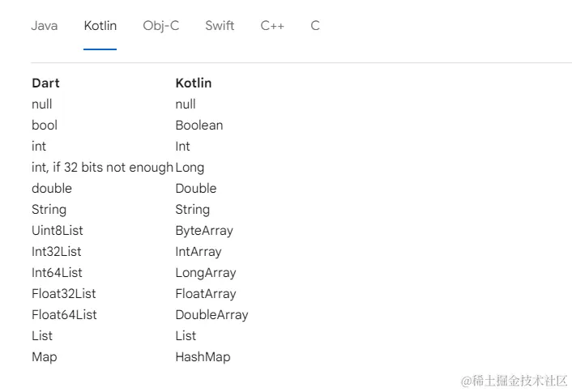Select the 'int, if 32 bits not enough' cell
The width and height of the screenshot is (572, 392).
102,168
